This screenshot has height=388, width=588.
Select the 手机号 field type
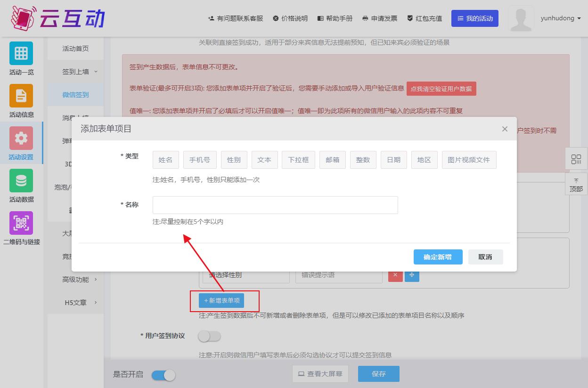pyautogui.click(x=200, y=160)
